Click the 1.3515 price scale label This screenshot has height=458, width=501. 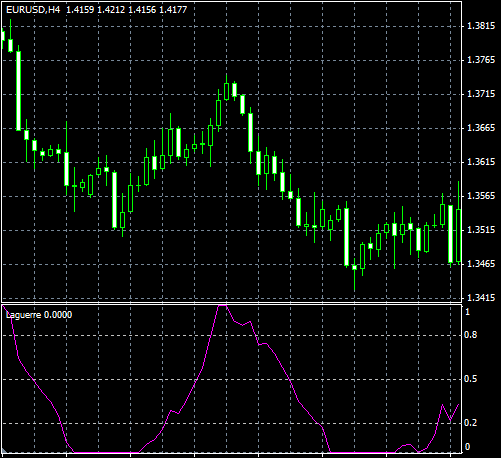(481, 230)
